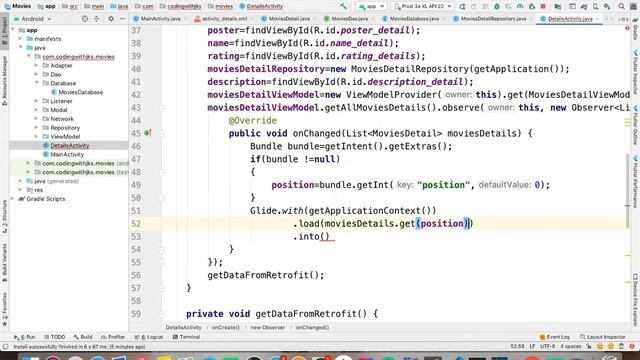
Task: Collapse the Database package
Action: click(x=36, y=83)
